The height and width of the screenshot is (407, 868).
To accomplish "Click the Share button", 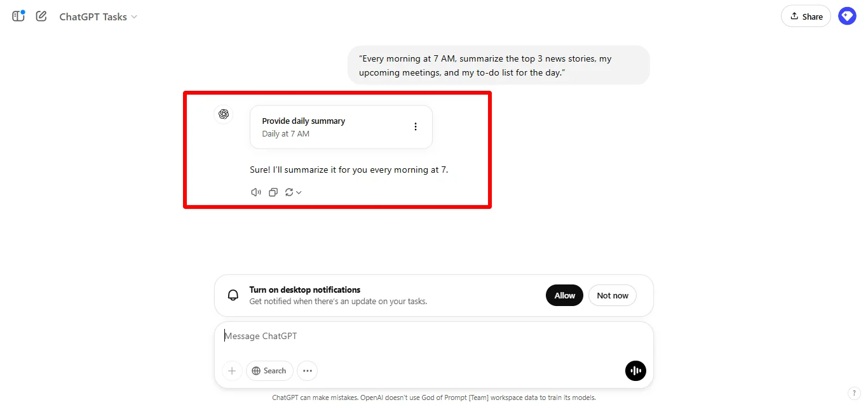I will point(805,16).
